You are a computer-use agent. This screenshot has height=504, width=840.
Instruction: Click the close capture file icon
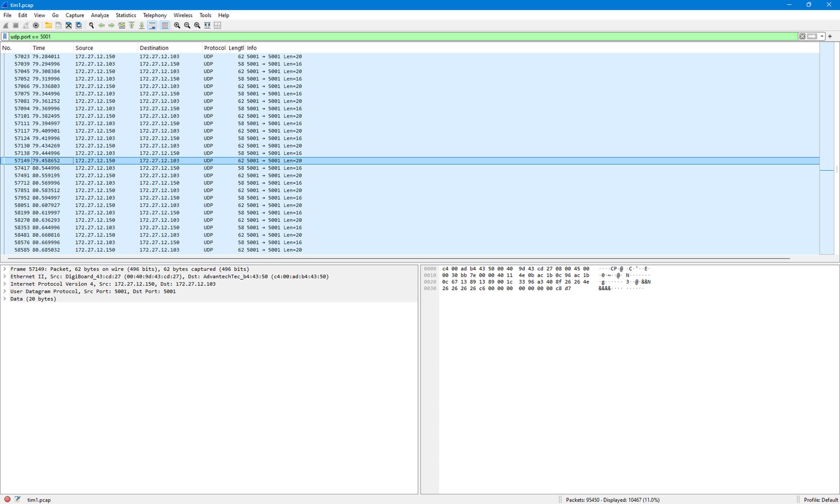[69, 25]
